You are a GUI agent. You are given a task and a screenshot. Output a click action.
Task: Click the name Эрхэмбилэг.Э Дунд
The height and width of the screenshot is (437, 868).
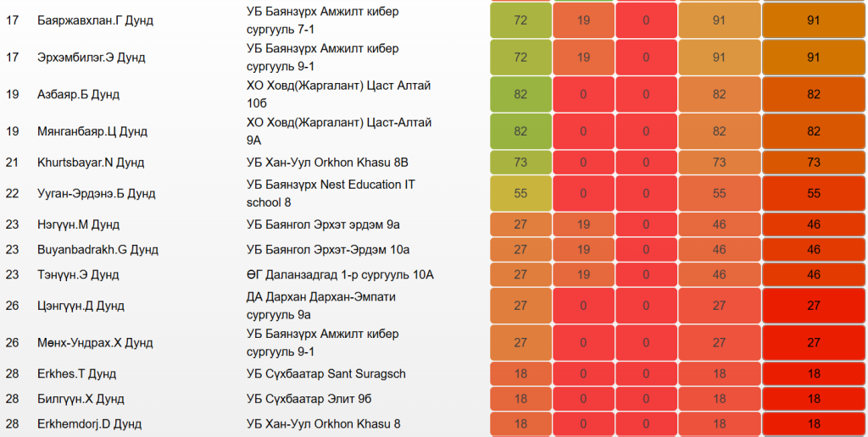[x=91, y=58]
